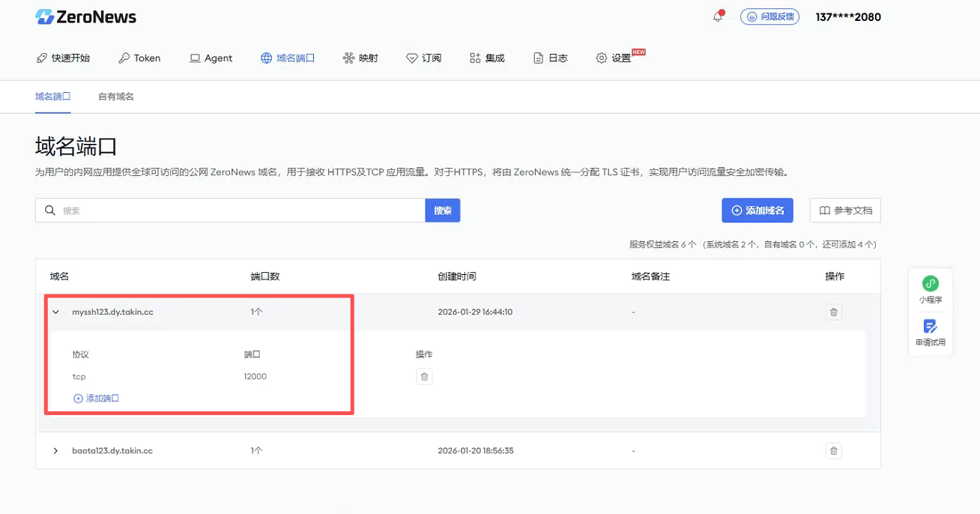Viewport: 980px width, 514px height.
Task: Delete domain baota123.dy.takin.cc trash icon
Action: (x=834, y=450)
